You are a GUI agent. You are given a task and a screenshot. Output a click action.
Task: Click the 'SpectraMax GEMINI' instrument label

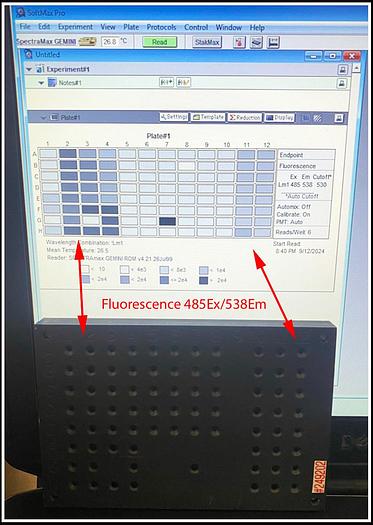click(x=47, y=42)
